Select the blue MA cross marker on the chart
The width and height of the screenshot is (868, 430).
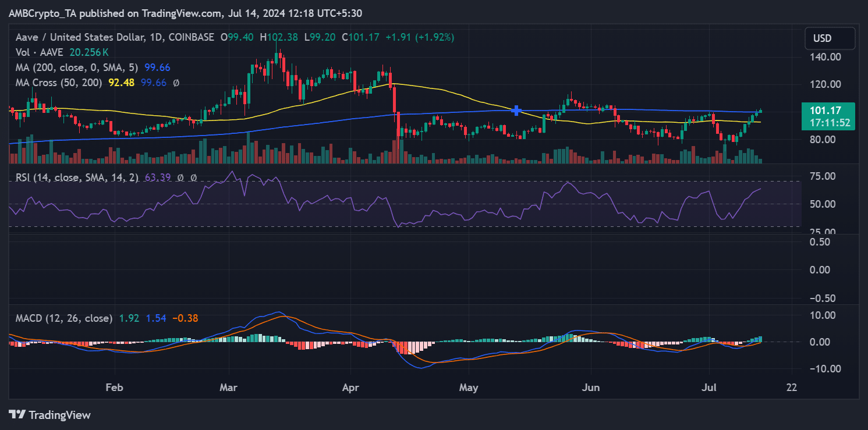tap(515, 110)
